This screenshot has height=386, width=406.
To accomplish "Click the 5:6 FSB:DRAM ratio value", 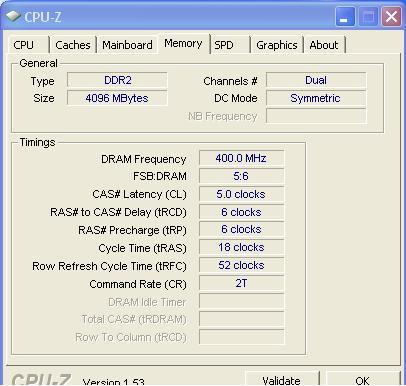I will (x=242, y=176).
